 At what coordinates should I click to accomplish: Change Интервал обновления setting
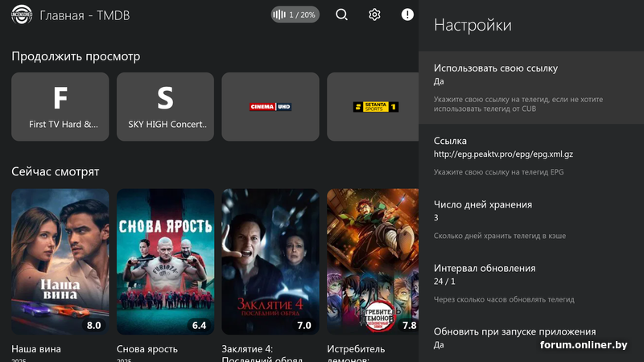tap(531, 283)
